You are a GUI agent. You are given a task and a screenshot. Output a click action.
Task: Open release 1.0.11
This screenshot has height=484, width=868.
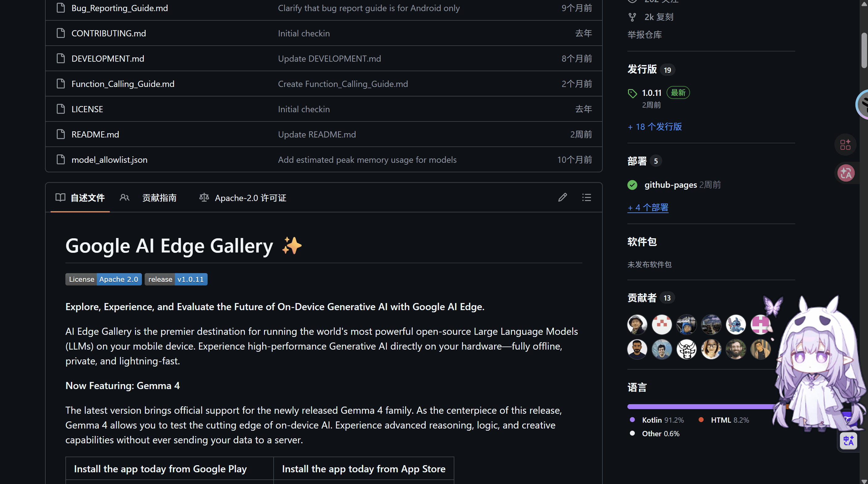(652, 92)
